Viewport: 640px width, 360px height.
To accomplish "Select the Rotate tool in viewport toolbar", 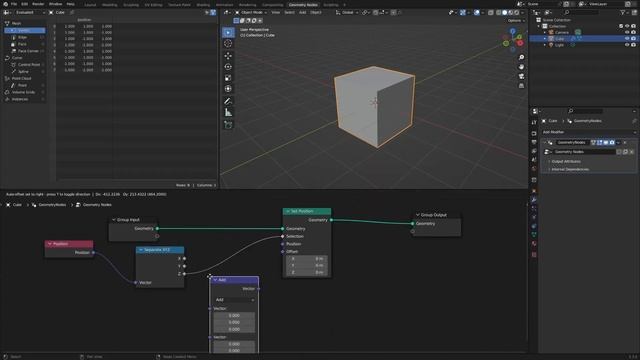I will pos(228,67).
